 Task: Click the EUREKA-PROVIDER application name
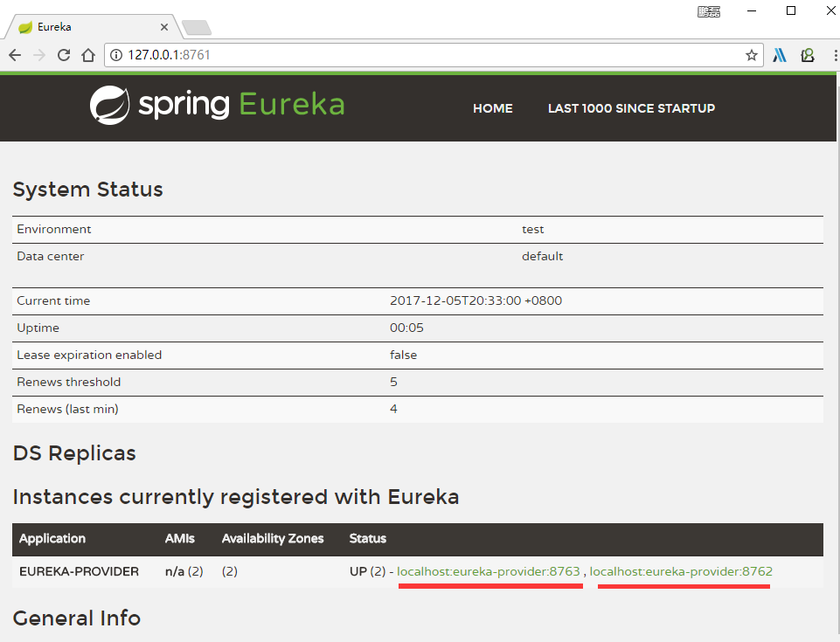point(79,571)
